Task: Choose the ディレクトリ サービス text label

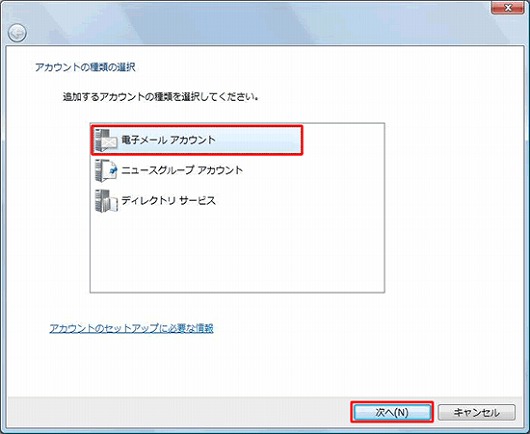Action: (168, 200)
